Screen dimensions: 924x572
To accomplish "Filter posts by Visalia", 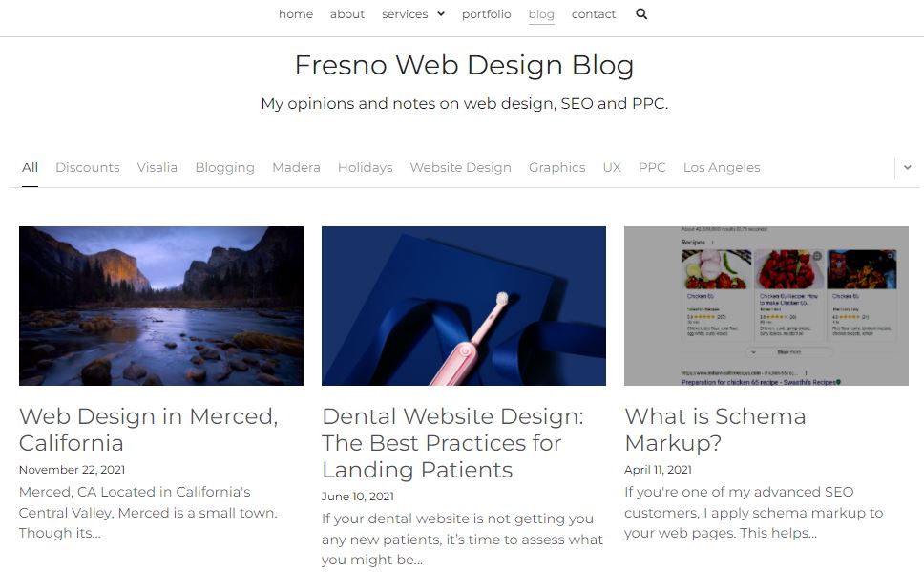I will coord(157,167).
